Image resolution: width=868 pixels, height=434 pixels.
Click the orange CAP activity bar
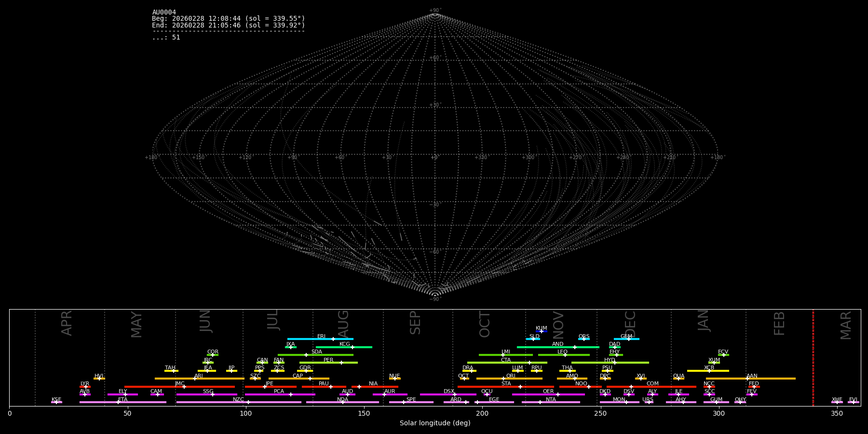[x=299, y=379]
